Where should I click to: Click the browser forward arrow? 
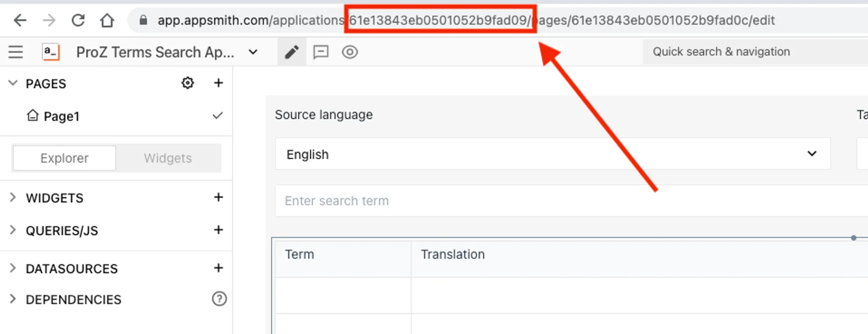49,20
